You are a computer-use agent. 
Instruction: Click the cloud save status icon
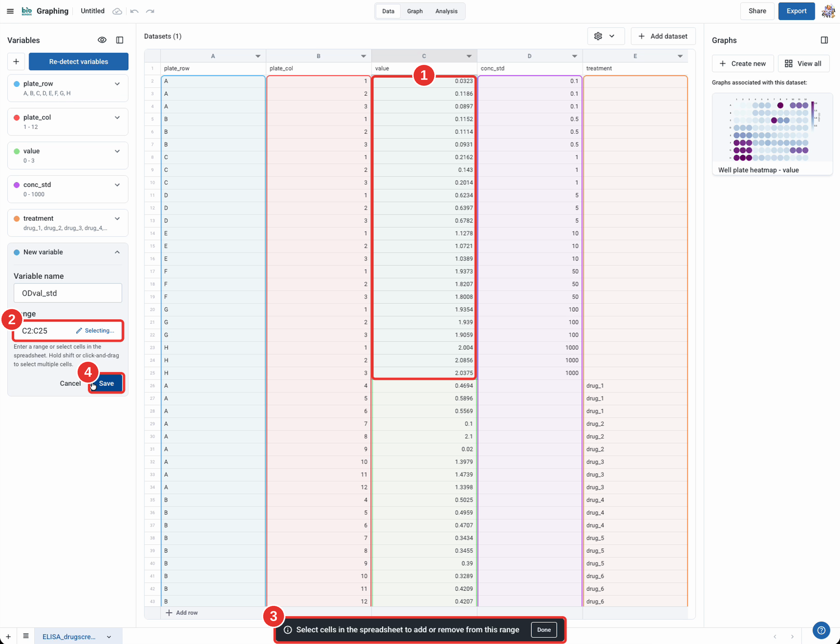117,11
